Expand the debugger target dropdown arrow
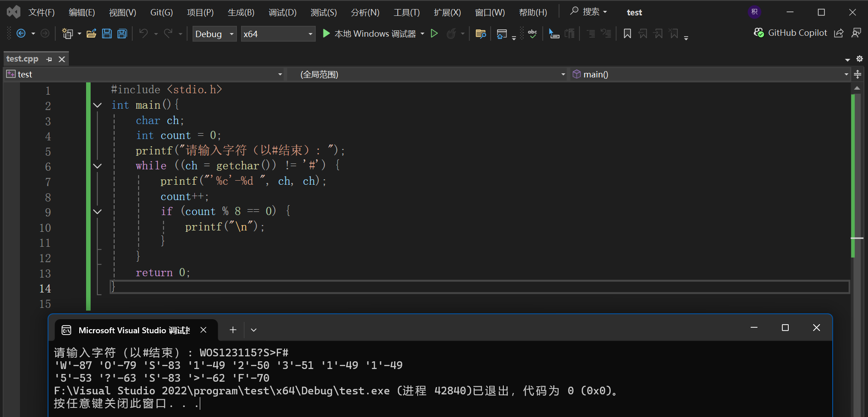868x417 pixels. tap(422, 34)
